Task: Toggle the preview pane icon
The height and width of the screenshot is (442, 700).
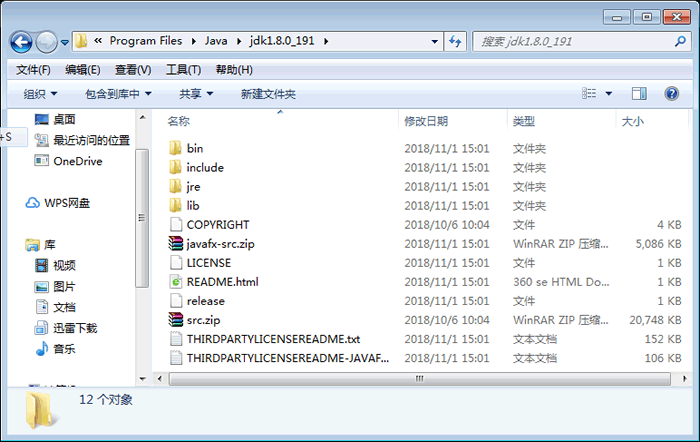Action: [x=639, y=94]
